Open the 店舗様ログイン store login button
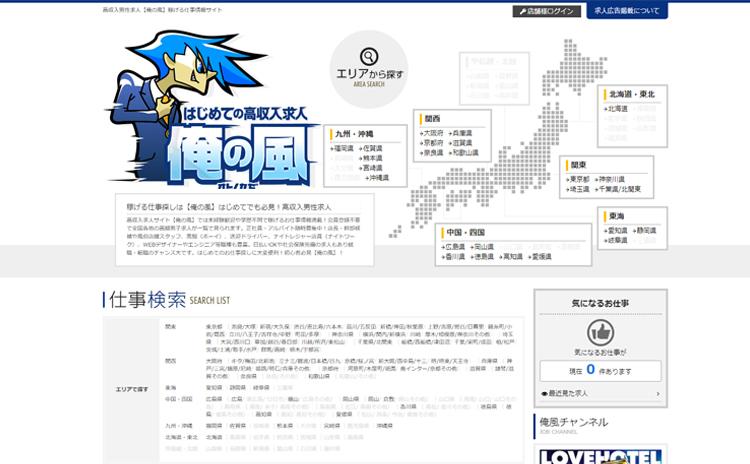750x464 pixels. point(546,11)
